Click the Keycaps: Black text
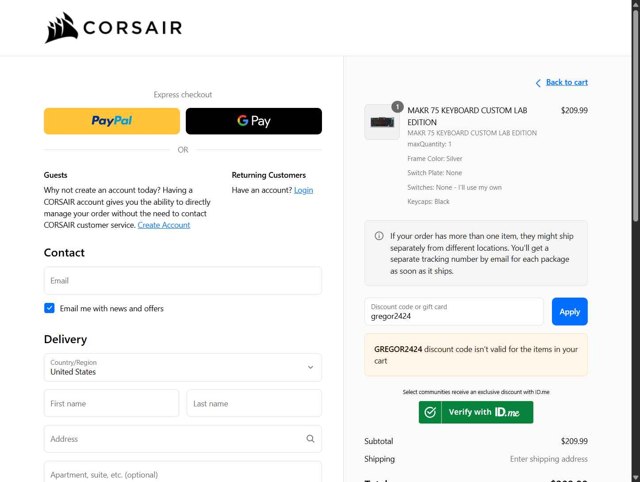The width and height of the screenshot is (640, 482). pyautogui.click(x=428, y=202)
